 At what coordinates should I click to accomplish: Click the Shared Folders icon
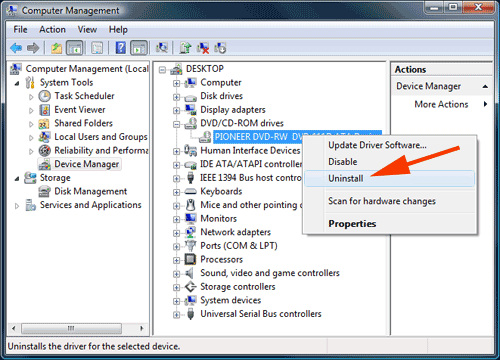pos(44,124)
